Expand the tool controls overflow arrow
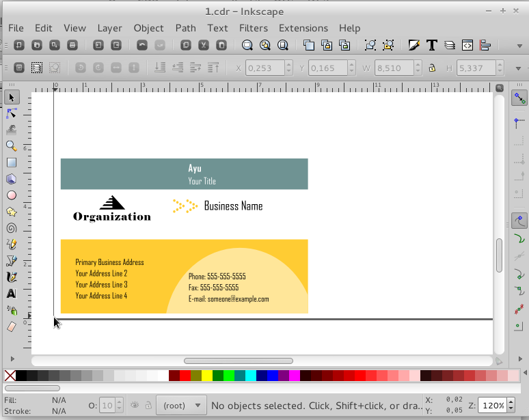This screenshot has height=420, width=529. pos(519,68)
